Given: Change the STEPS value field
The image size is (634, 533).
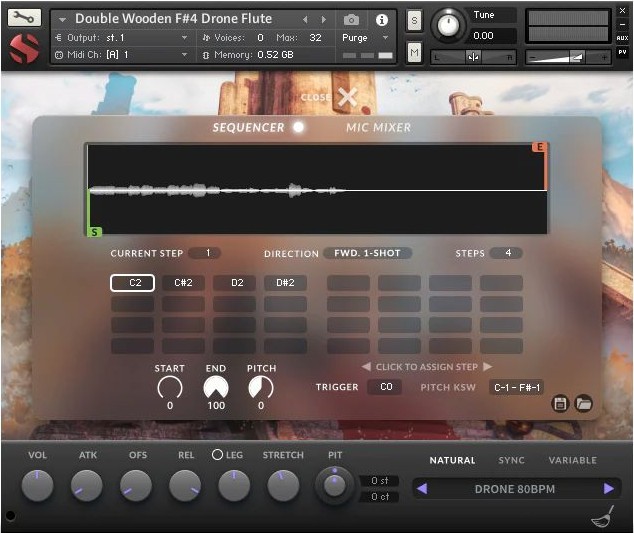Looking at the screenshot, I should [506, 253].
